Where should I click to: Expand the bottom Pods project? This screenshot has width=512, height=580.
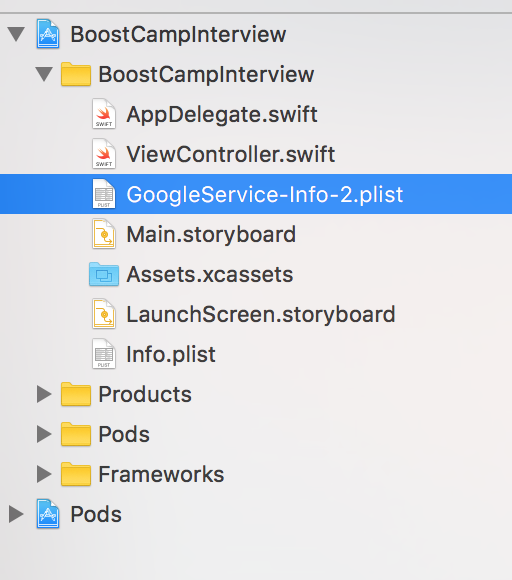[x=16, y=514]
